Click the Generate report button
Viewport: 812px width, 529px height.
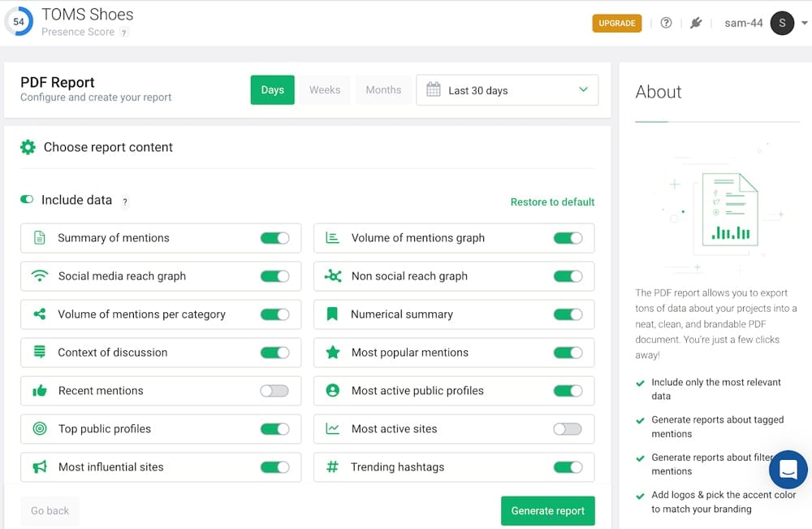click(x=547, y=511)
